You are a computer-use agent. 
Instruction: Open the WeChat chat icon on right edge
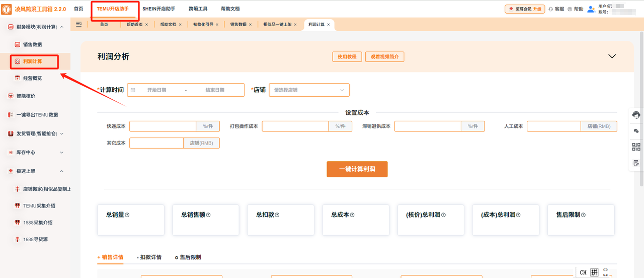click(636, 131)
